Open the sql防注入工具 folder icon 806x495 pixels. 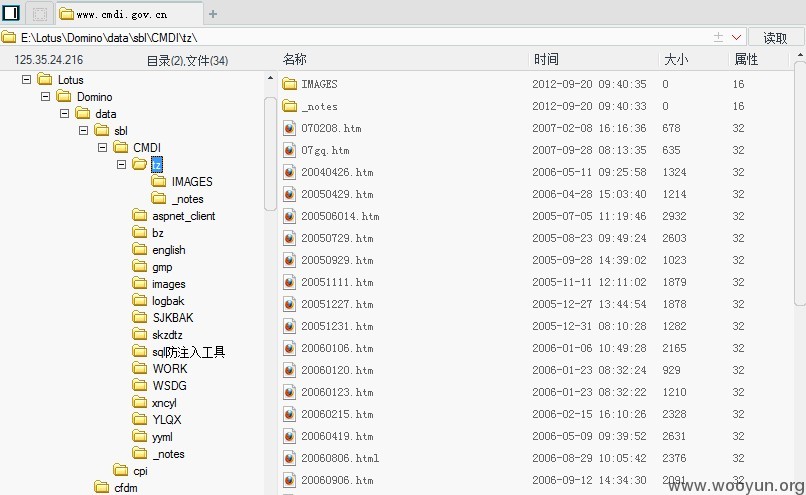pyautogui.click(x=139, y=351)
